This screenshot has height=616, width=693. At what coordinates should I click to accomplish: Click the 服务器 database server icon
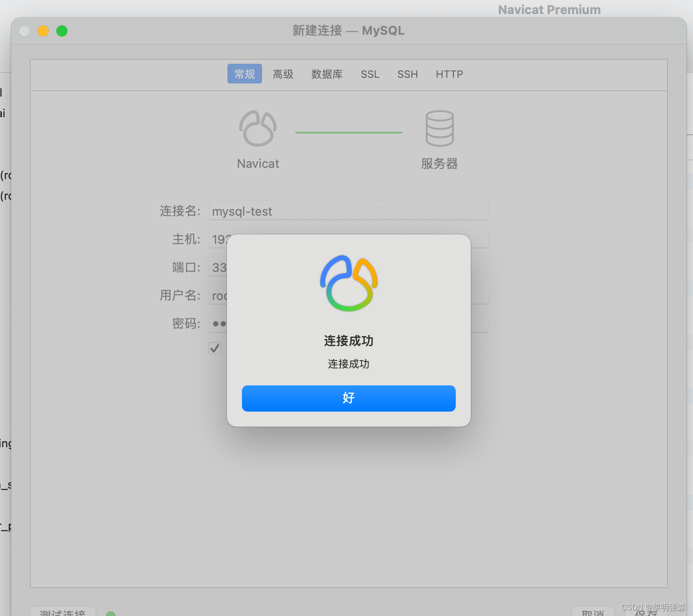click(439, 128)
